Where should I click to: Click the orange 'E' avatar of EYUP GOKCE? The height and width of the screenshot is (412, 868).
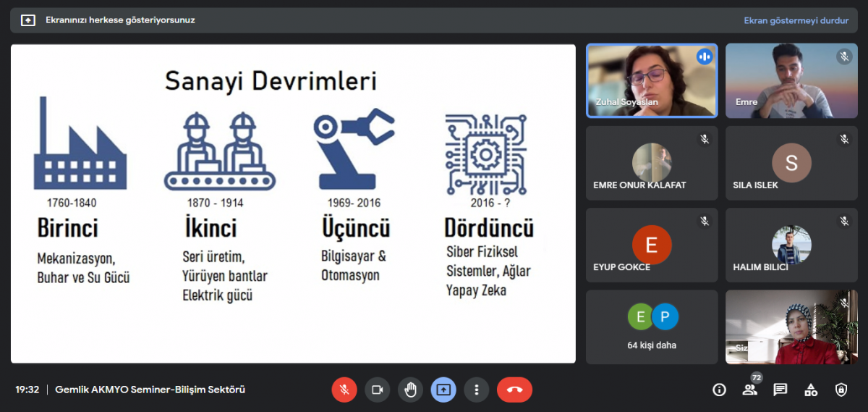[652, 245]
